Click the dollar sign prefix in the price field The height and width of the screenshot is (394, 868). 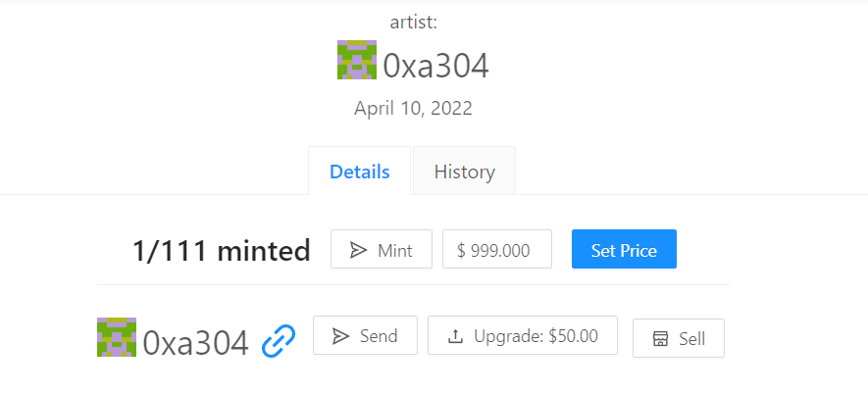[461, 251]
